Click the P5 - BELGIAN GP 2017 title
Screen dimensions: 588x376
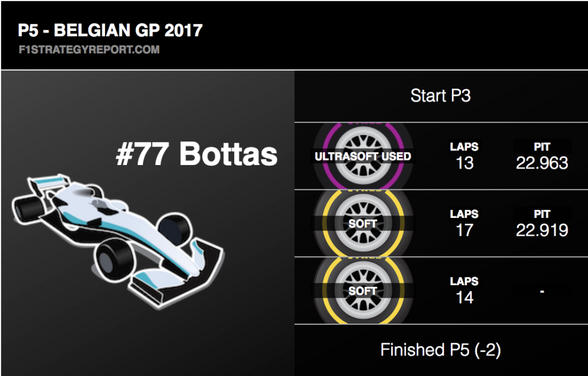pyautogui.click(x=110, y=30)
